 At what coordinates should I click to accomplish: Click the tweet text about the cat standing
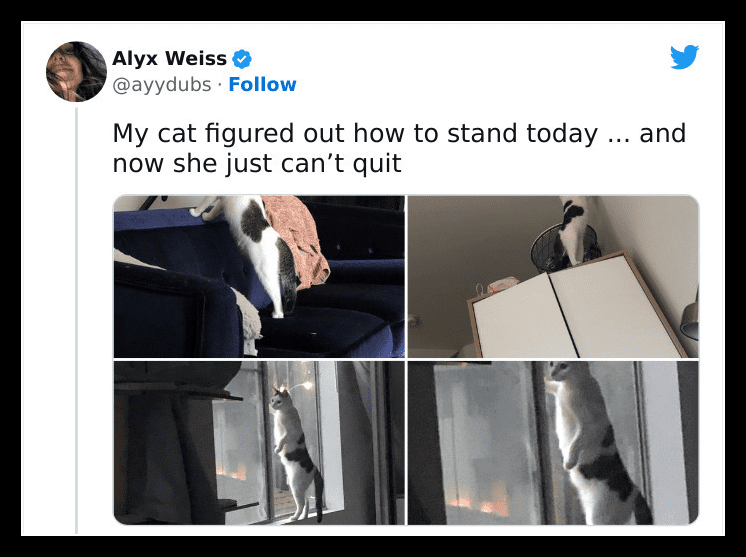[x=399, y=148]
